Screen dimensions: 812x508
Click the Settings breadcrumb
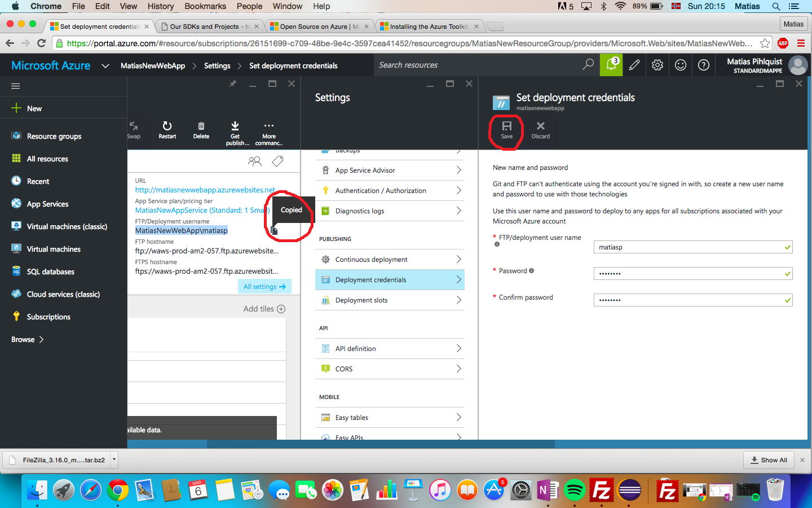click(217, 65)
